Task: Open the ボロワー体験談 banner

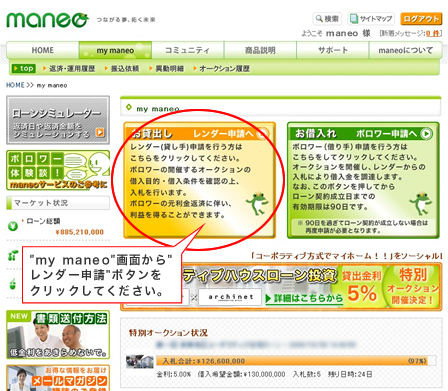Action: pos(58,170)
